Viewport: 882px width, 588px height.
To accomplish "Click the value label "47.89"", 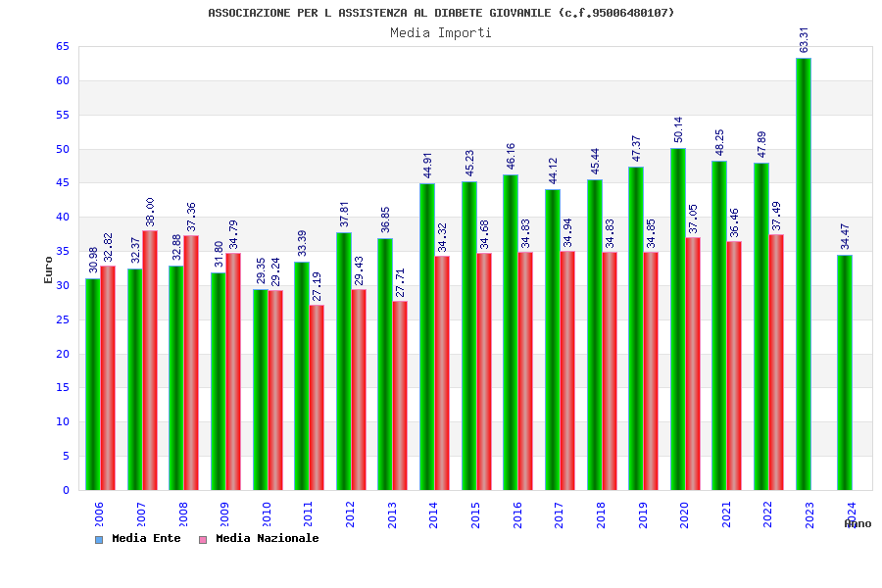I will coord(762,145).
